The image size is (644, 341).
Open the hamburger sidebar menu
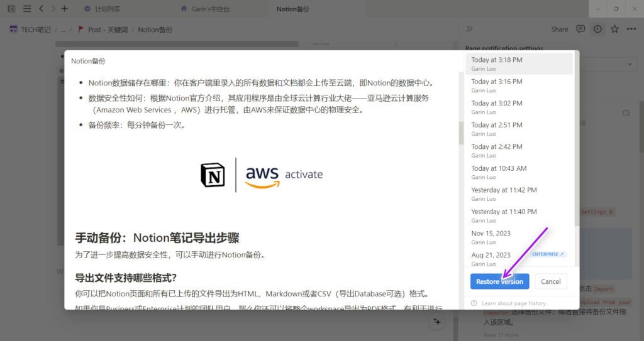click(27, 9)
